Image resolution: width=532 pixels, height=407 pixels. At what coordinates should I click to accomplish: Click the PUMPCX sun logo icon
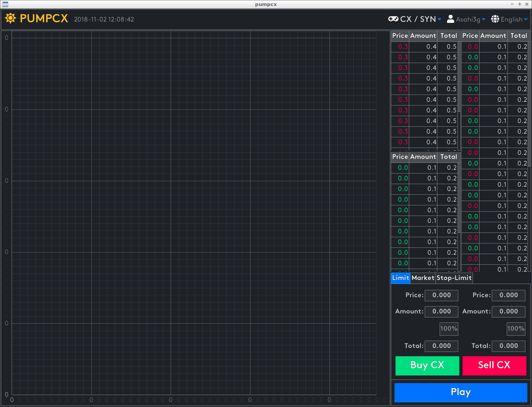click(10, 18)
